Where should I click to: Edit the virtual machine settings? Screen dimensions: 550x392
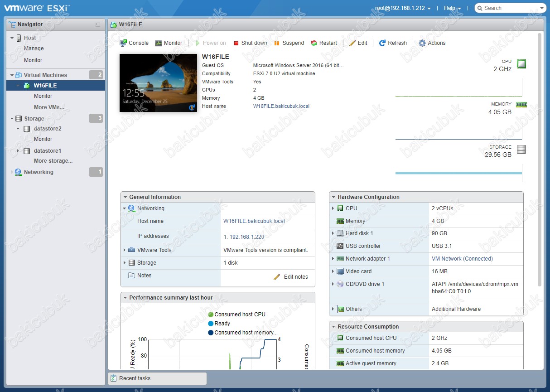[358, 43]
